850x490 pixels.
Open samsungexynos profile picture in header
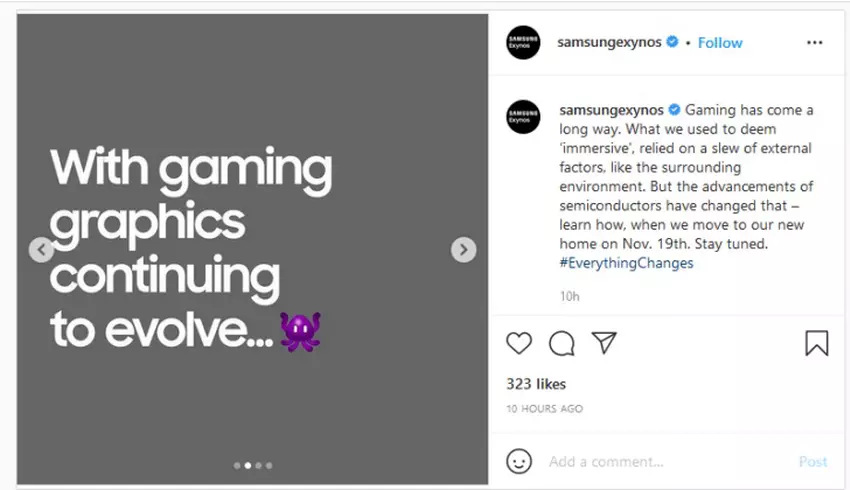tap(523, 43)
